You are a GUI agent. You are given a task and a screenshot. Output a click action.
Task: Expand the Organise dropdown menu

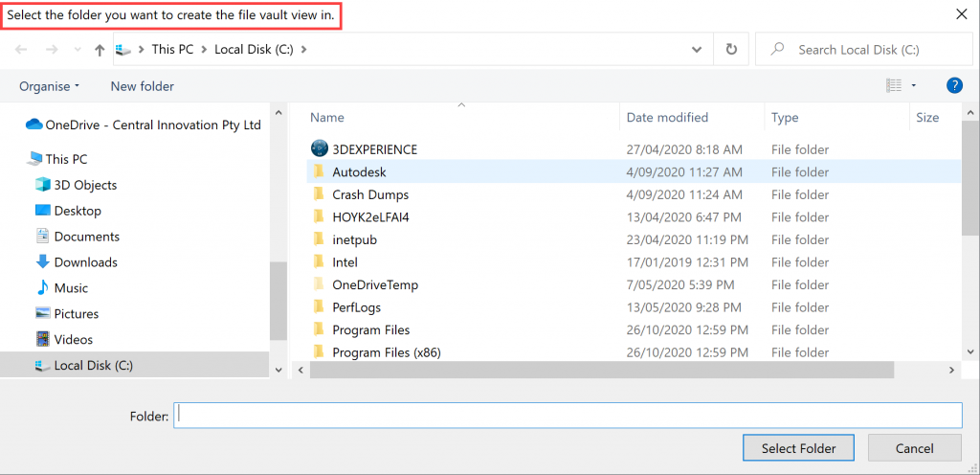(x=50, y=86)
